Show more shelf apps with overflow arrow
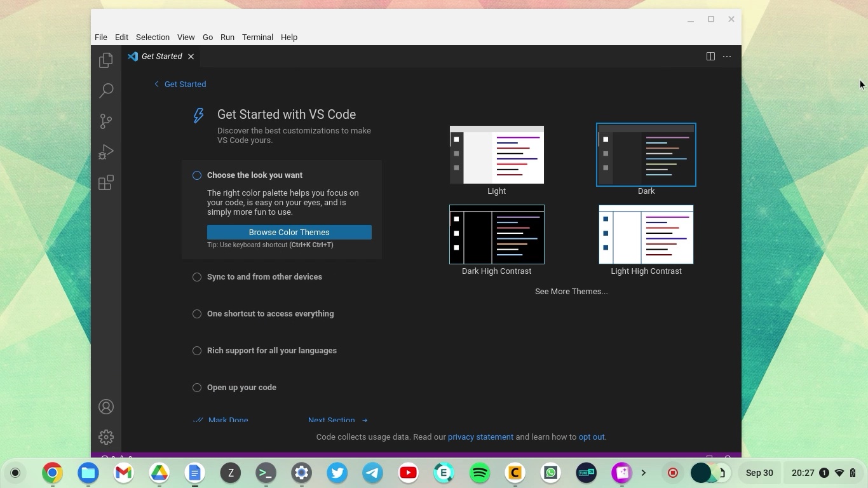868x488 pixels. tap(644, 473)
